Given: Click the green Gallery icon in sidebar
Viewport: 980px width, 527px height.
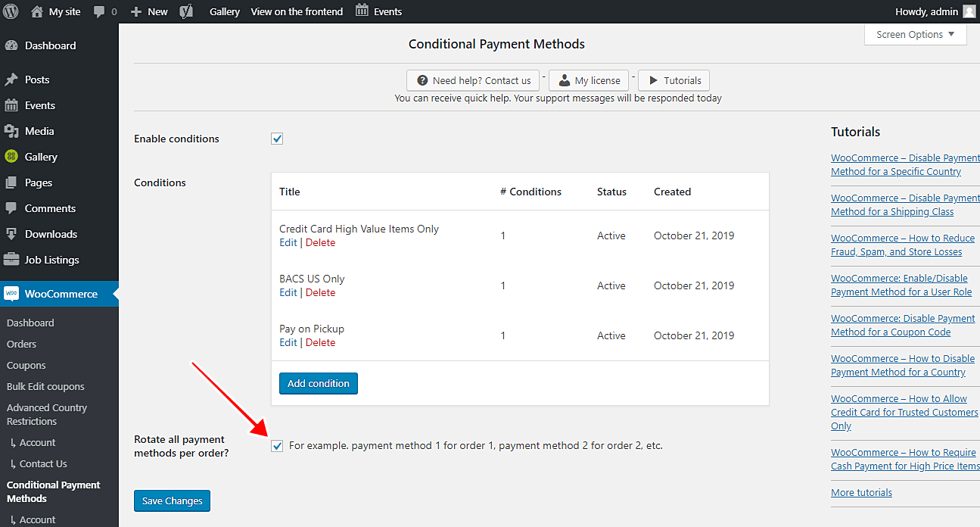Looking at the screenshot, I should pyautogui.click(x=11, y=157).
